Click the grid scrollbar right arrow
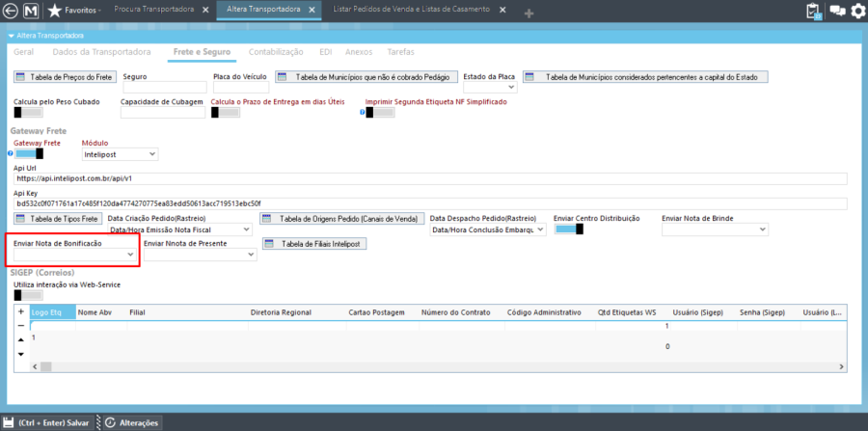Screen dimensions: 868x431 [x=842, y=366]
